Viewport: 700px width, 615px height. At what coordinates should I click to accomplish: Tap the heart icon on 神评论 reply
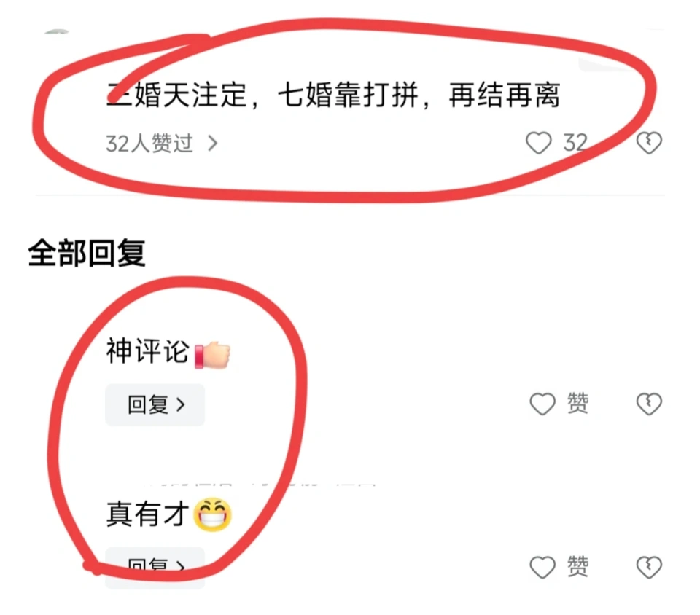pyautogui.click(x=542, y=404)
